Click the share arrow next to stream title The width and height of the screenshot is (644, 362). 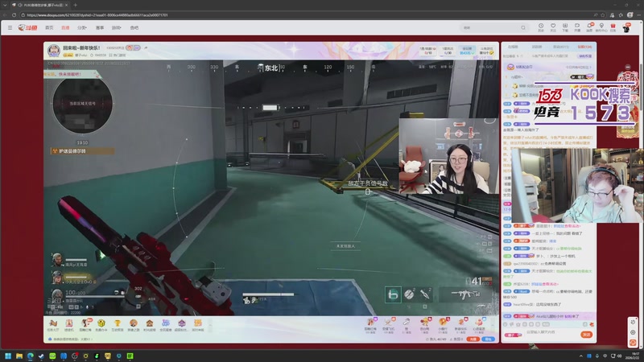click(146, 48)
